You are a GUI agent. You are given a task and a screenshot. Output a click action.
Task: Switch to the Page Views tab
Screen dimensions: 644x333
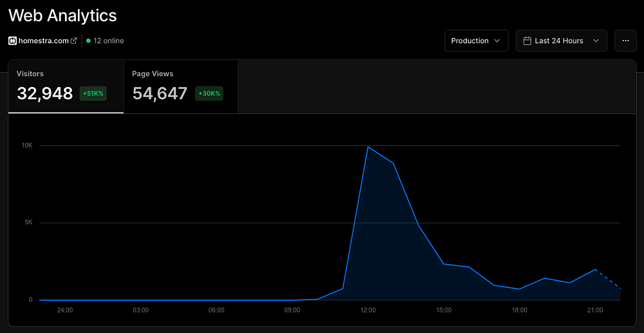(181, 87)
